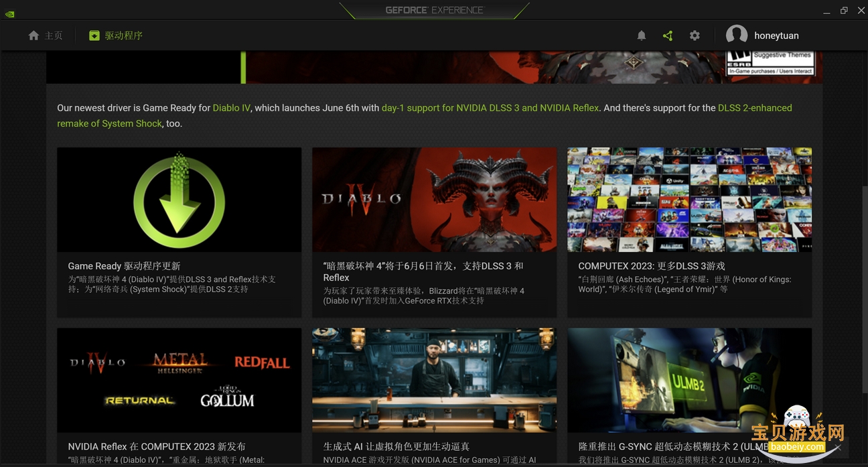Click the Game Ready 驱动程序更新 headline
This screenshot has height=467, width=868.
124,266
